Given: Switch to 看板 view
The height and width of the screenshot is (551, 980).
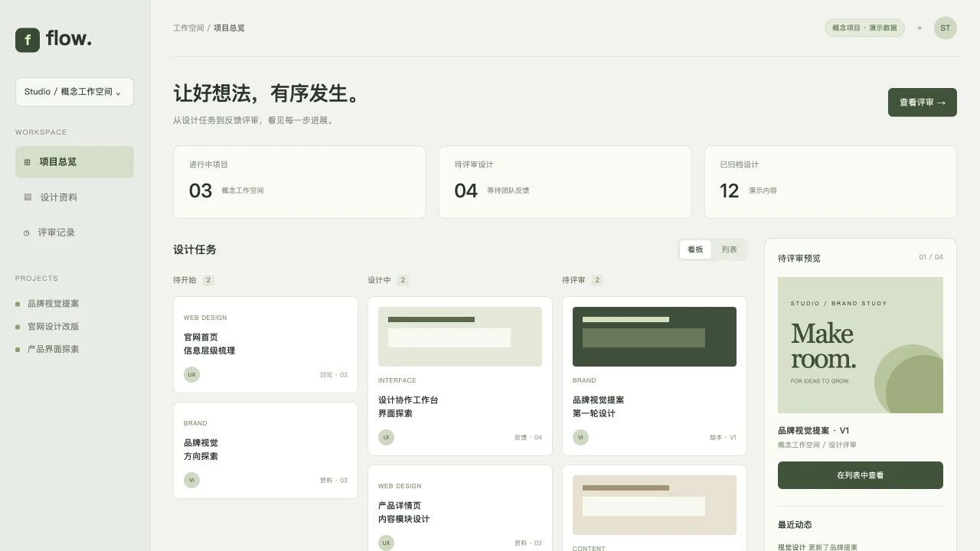Looking at the screenshot, I should (x=695, y=249).
